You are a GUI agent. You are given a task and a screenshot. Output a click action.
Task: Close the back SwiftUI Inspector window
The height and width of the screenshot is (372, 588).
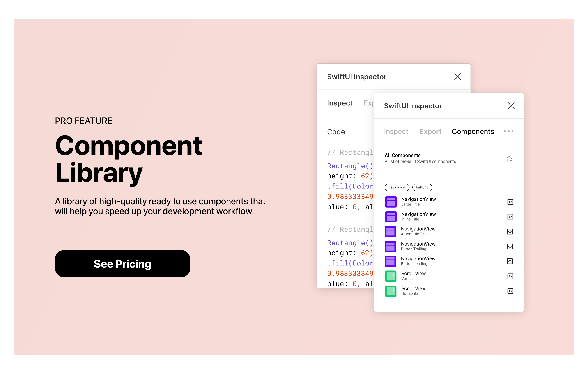pyautogui.click(x=457, y=77)
